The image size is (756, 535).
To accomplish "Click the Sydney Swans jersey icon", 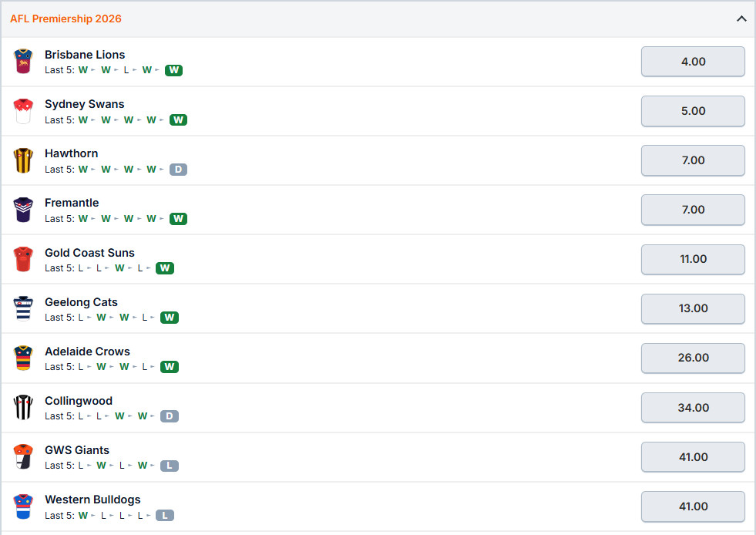I will [23, 111].
